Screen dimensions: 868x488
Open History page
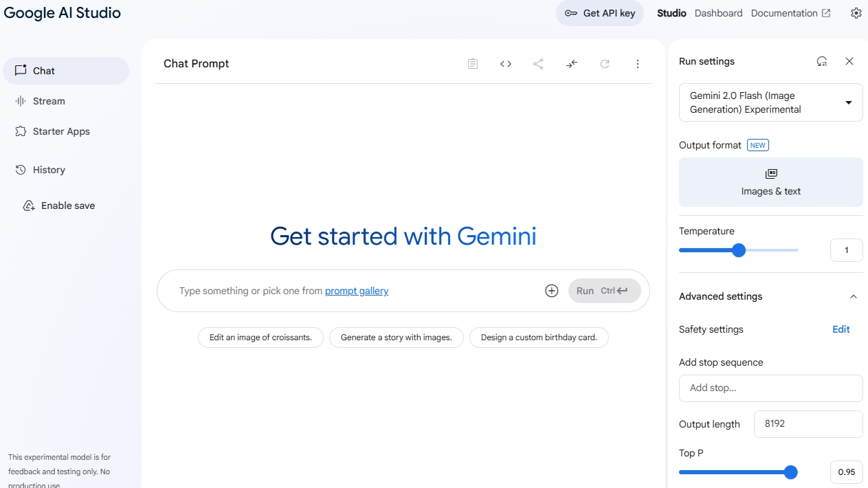66,170
